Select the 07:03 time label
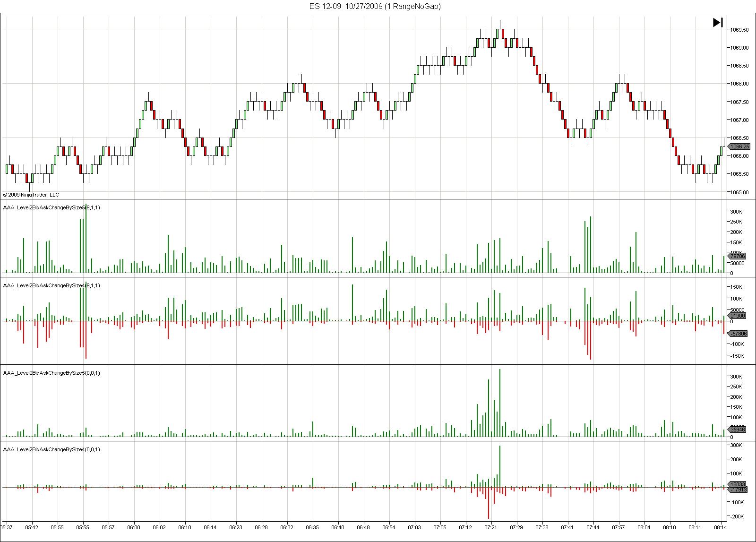The width and height of the screenshot is (756, 542). tap(414, 527)
